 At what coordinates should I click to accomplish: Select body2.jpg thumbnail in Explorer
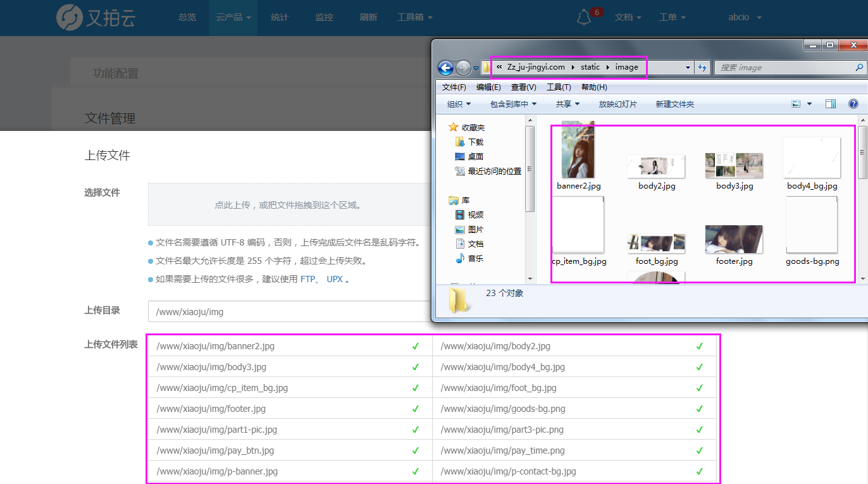(x=656, y=167)
